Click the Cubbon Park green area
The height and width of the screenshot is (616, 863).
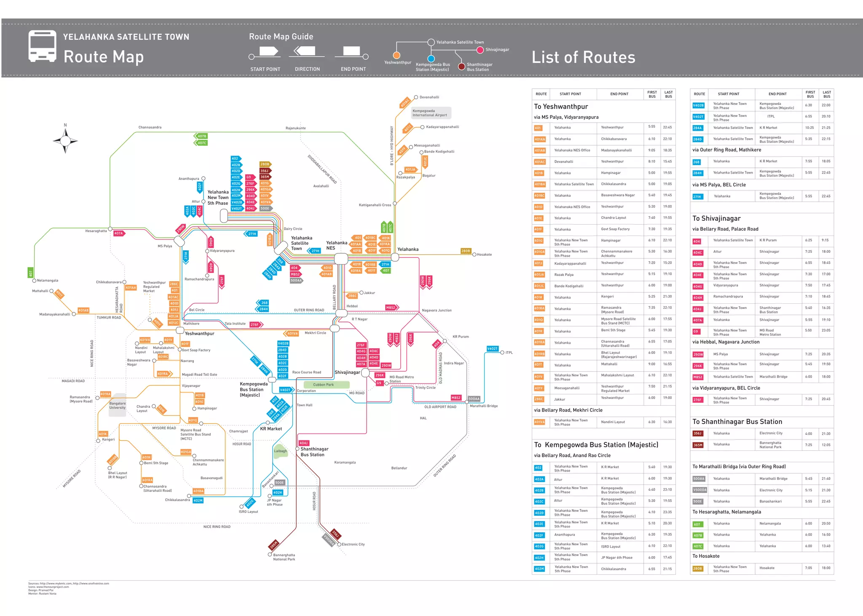click(x=326, y=385)
